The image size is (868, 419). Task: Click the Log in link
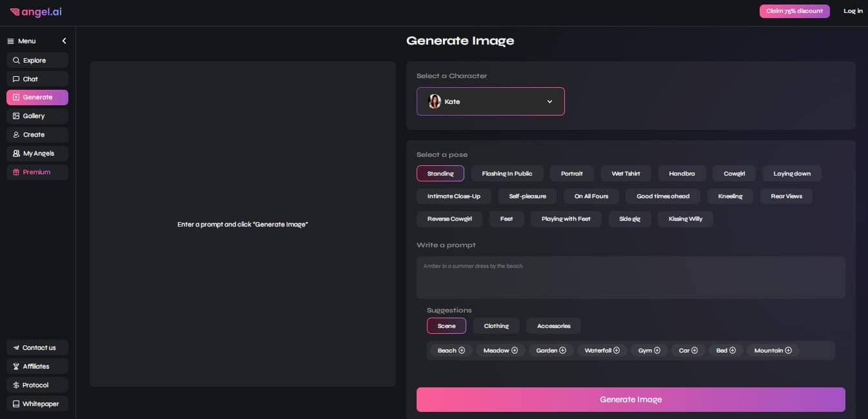[853, 11]
